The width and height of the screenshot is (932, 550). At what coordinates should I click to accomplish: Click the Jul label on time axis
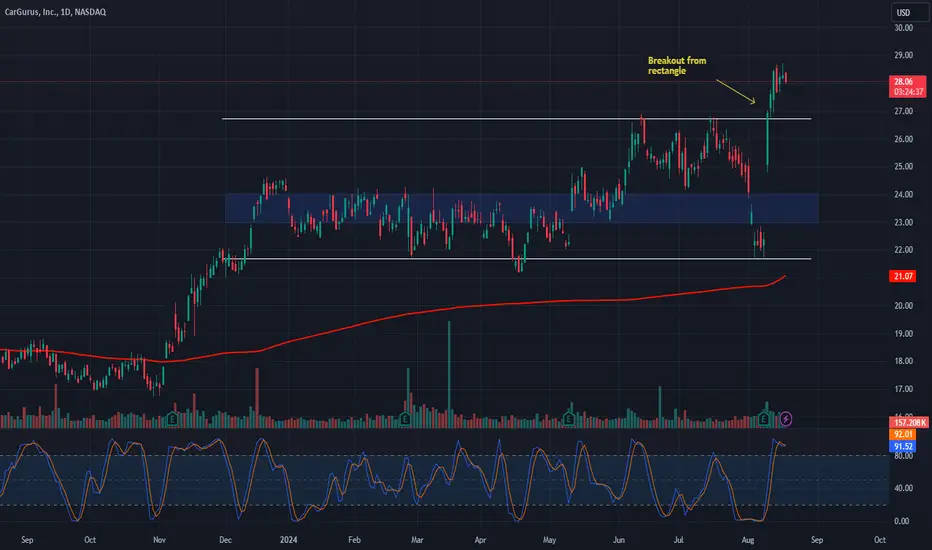click(x=678, y=540)
